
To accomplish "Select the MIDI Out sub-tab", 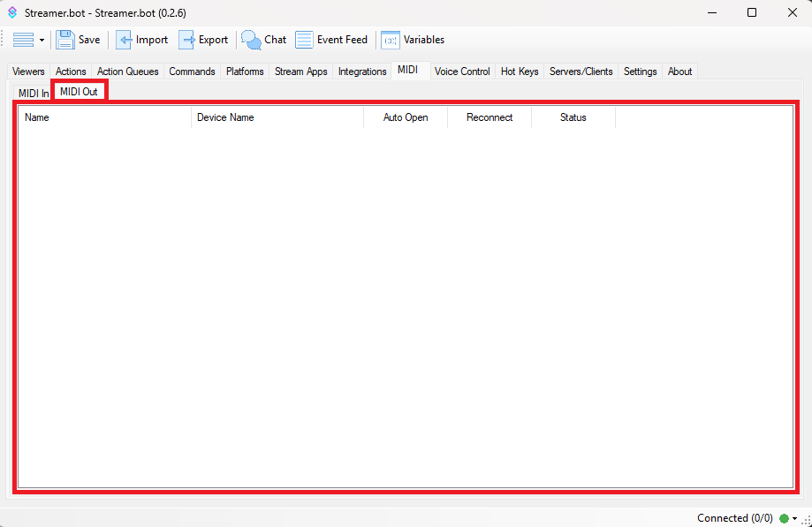I will (x=79, y=92).
